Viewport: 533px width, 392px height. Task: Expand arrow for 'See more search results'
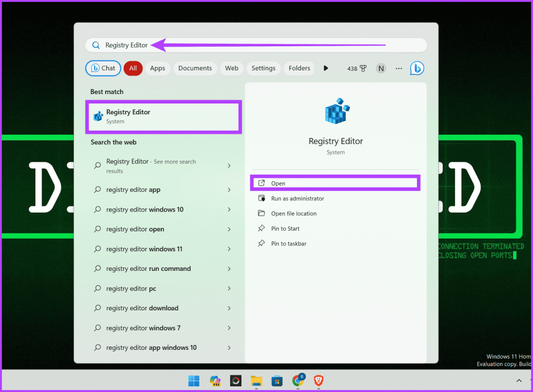click(x=229, y=166)
